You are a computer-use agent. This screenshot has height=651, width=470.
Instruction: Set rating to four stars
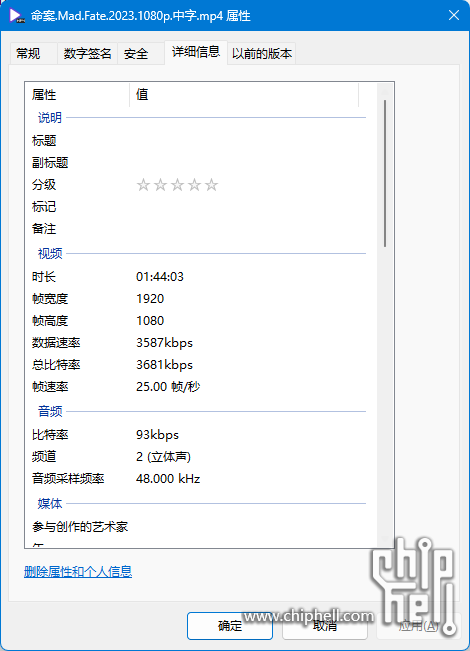[x=194, y=185]
